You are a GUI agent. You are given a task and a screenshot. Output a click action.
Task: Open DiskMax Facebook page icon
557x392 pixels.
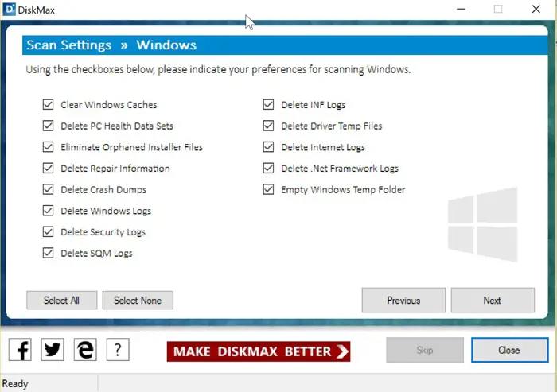[20, 350]
